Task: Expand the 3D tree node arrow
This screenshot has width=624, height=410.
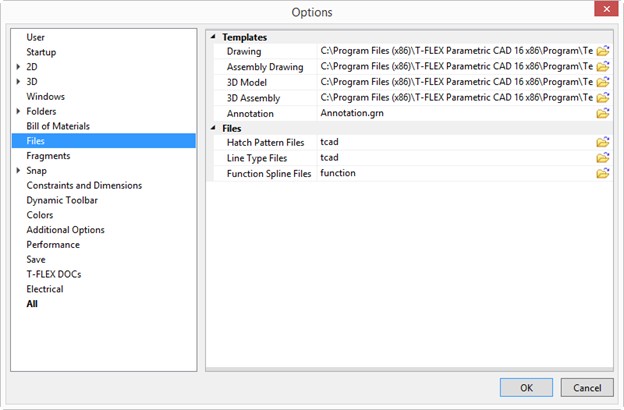Action: (x=18, y=82)
